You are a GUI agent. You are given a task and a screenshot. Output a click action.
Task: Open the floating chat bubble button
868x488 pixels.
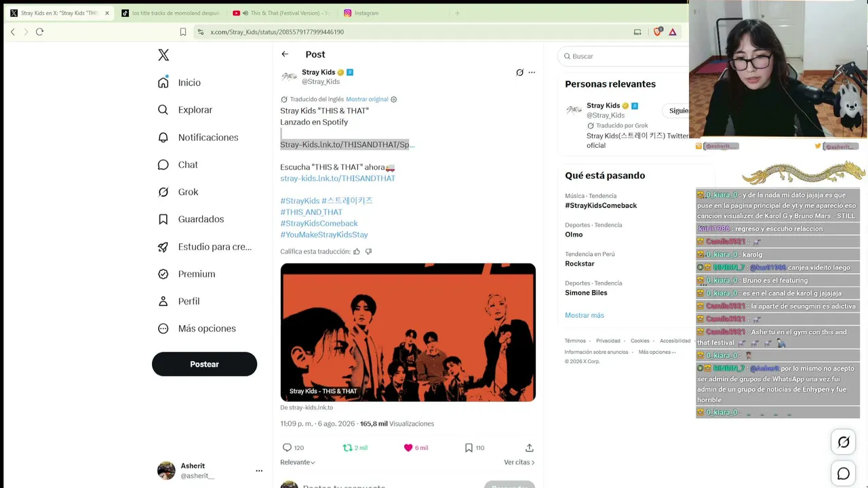pos(844,474)
